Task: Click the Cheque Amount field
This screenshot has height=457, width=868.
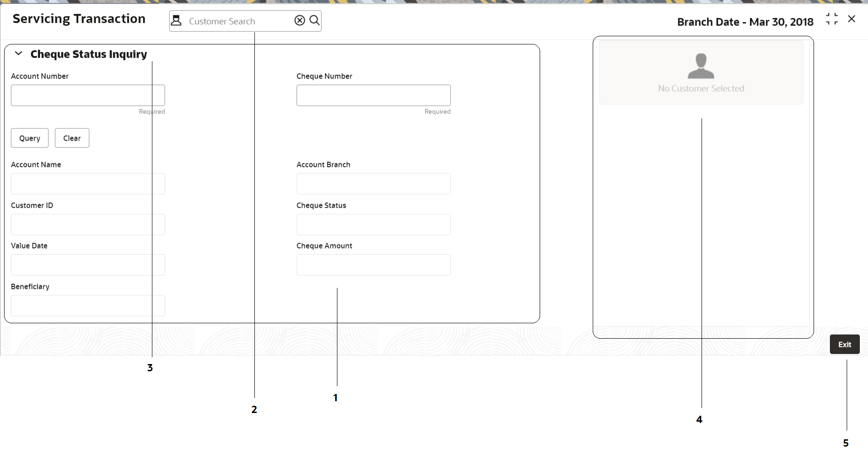Action: tap(374, 265)
